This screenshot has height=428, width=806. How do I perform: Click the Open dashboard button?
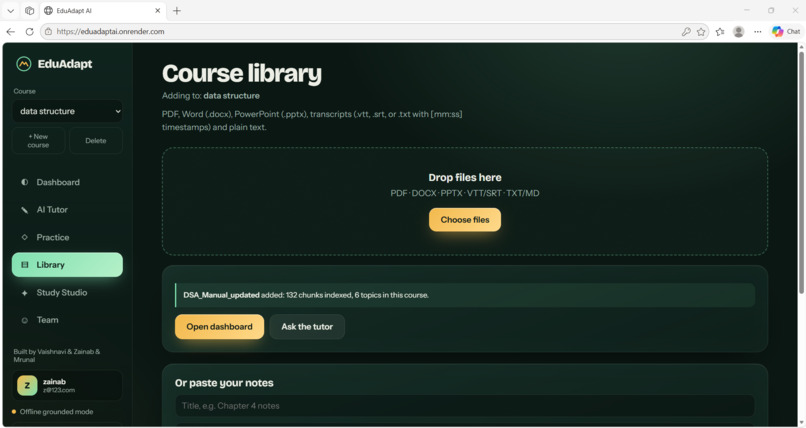click(219, 327)
